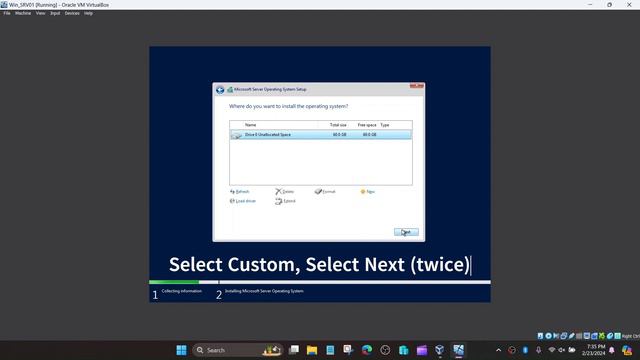Open File Explorer from the taskbar
Viewport: 640px width, 360px height.
(x=312, y=350)
